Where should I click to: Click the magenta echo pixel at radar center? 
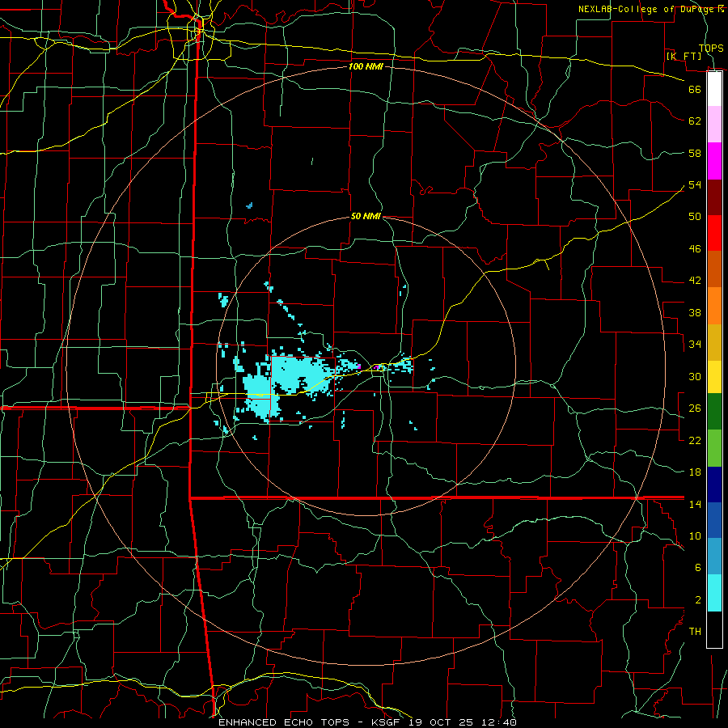(x=376, y=367)
